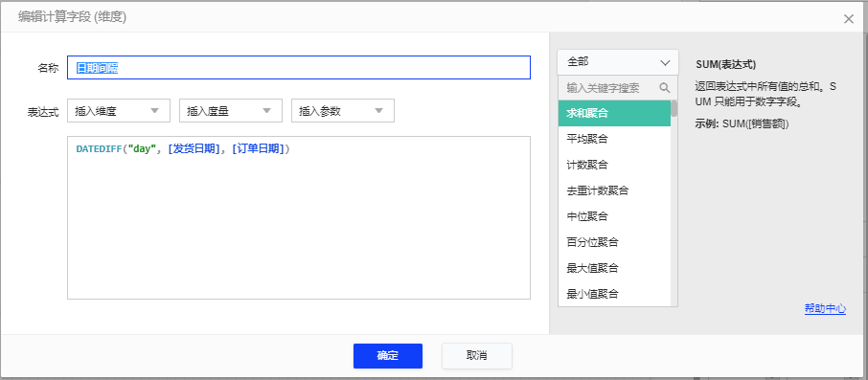
Task: Pick 百分位聚合 function
Action: [x=614, y=242]
